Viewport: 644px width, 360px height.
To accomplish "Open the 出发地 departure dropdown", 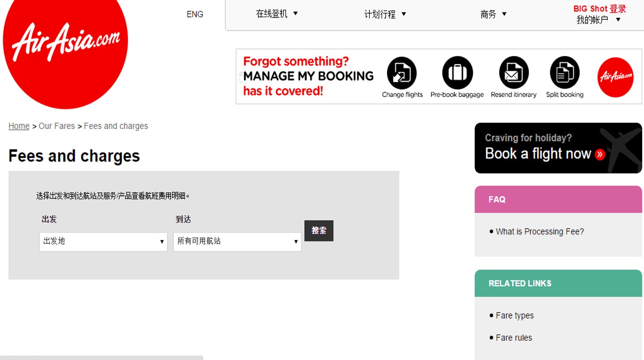I will 103,241.
